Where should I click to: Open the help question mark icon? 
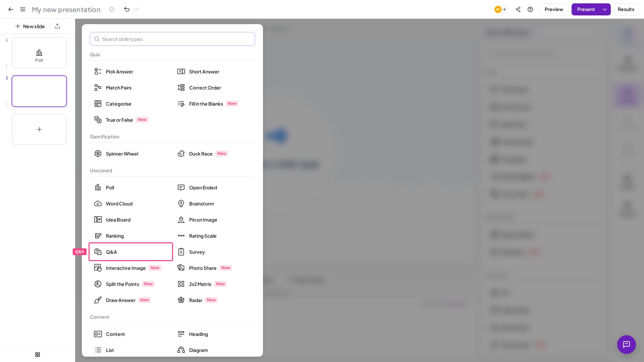530,9
